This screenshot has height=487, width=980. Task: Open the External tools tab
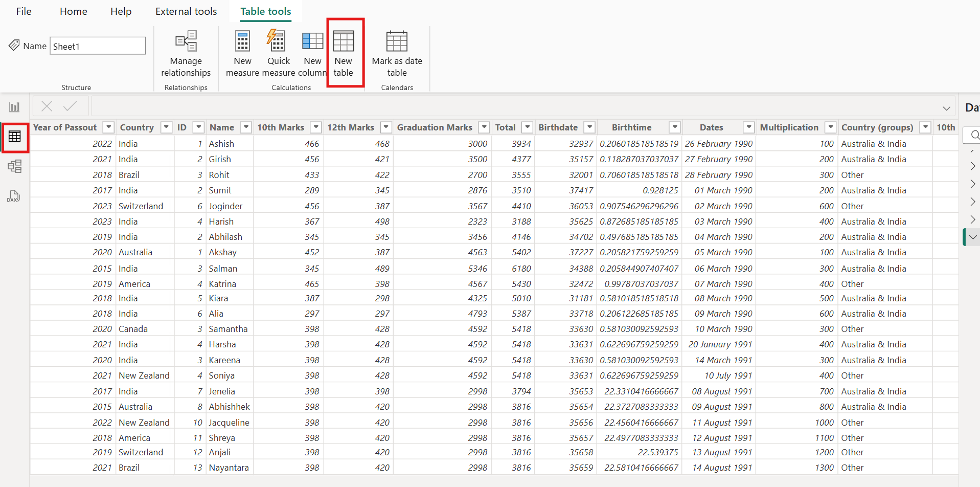(x=186, y=11)
